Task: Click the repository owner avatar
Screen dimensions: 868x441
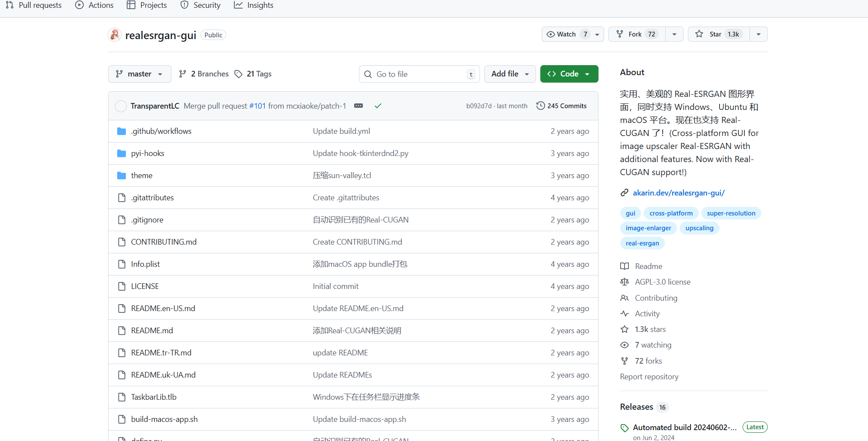Action: click(x=115, y=35)
